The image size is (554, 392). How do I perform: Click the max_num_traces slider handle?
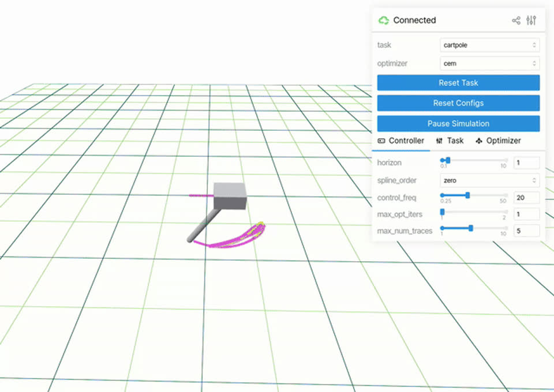pos(471,228)
